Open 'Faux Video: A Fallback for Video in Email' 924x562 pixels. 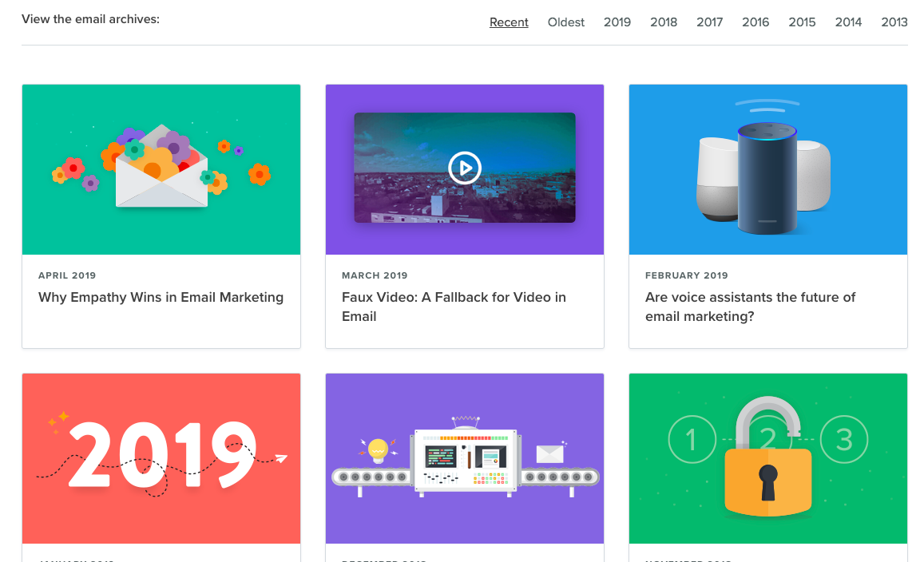[454, 307]
